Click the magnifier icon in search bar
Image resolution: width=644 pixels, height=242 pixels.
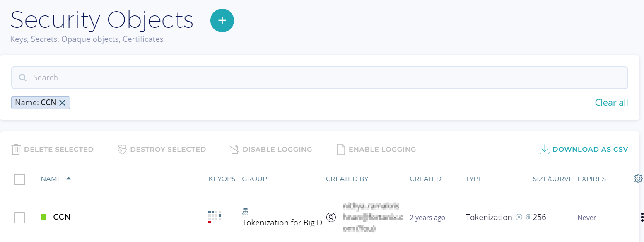point(23,78)
